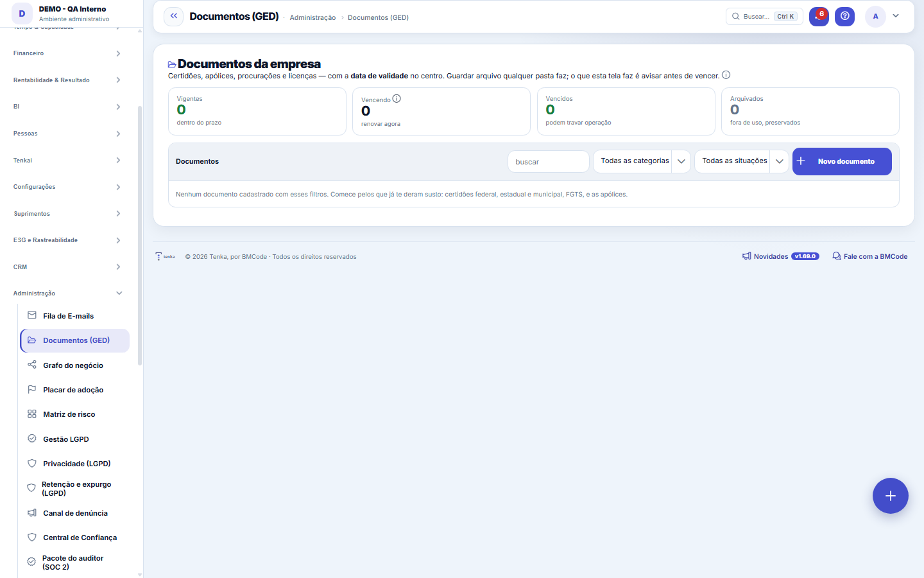
Task: Open Novidades v1.69.0 link
Action: point(780,256)
